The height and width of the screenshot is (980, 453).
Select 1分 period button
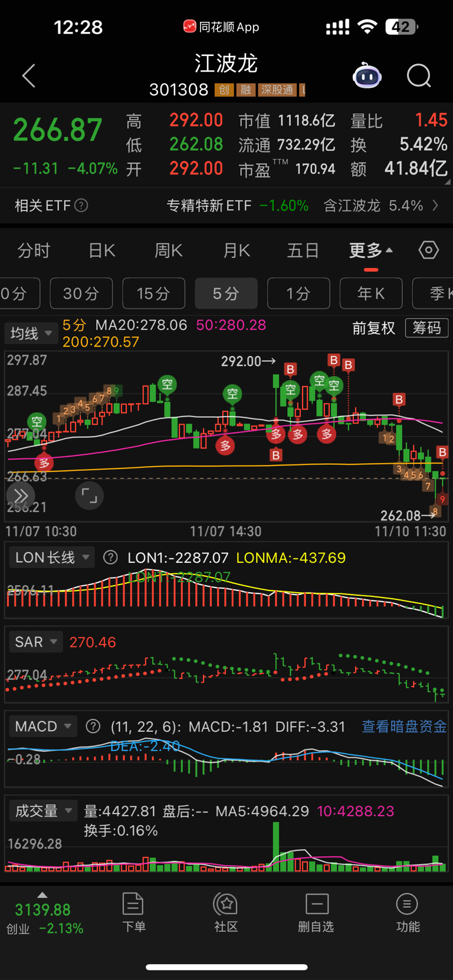pos(298,293)
